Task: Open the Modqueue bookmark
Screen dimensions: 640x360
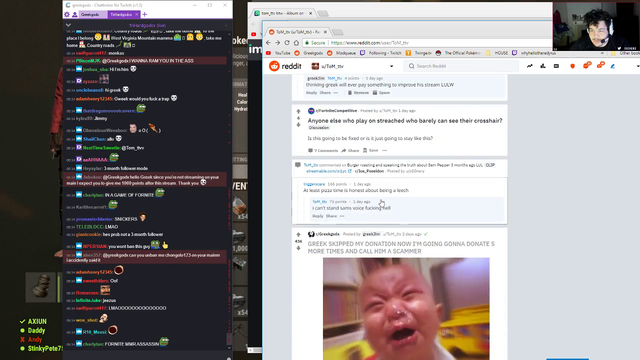Action: pyautogui.click(x=342, y=53)
